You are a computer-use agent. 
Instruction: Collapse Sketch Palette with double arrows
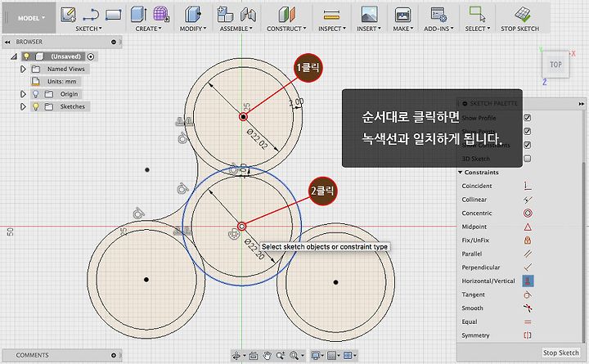582,104
